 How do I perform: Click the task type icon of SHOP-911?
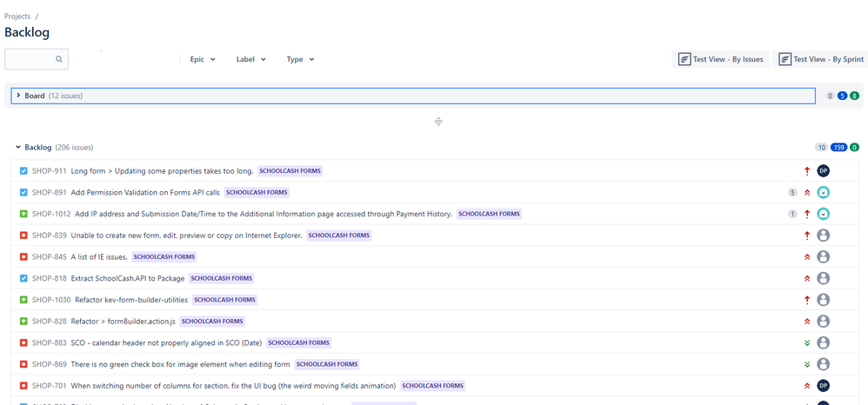(x=23, y=171)
